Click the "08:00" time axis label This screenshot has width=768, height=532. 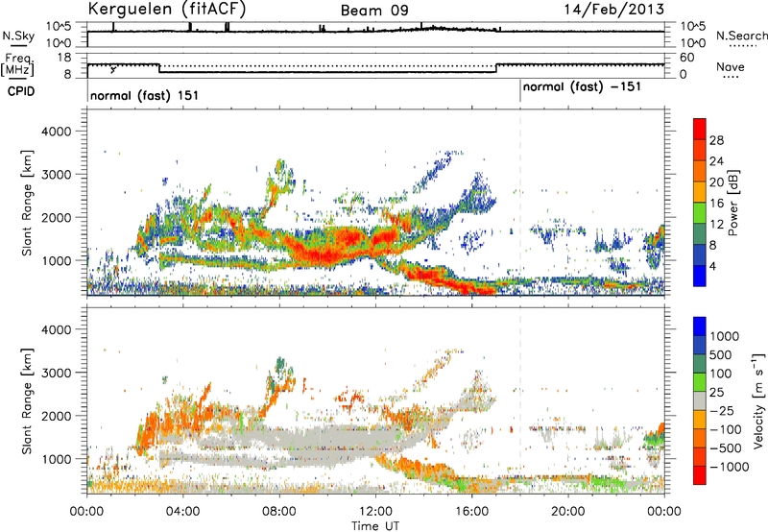pos(278,512)
